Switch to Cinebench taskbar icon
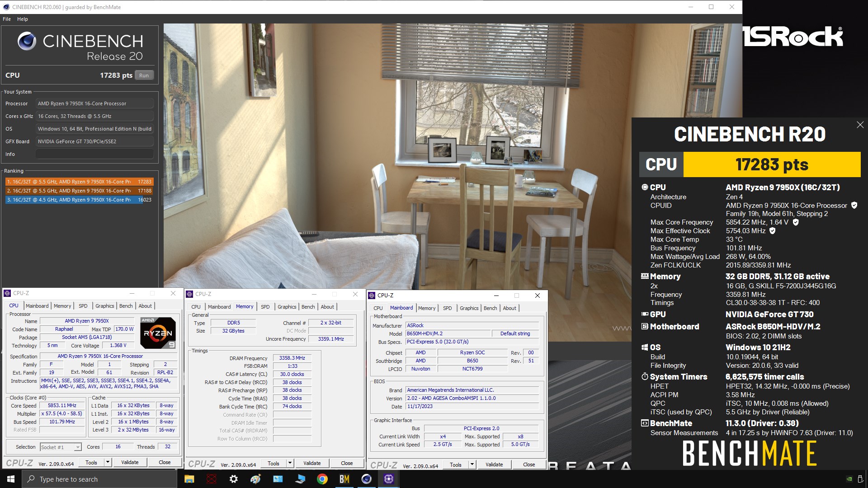 click(366, 479)
